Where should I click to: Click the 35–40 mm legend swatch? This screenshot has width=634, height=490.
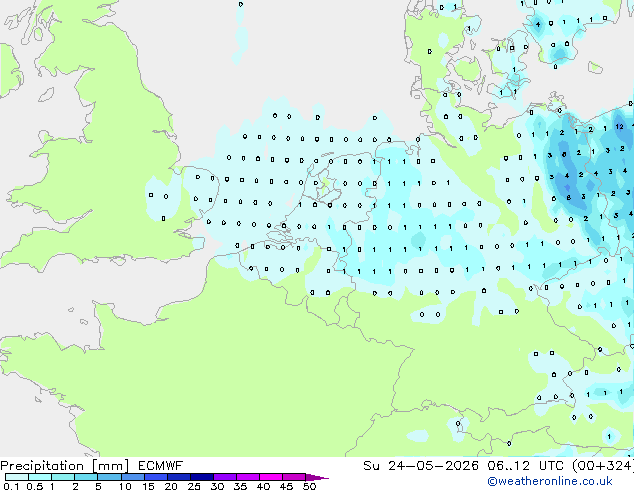247,477
